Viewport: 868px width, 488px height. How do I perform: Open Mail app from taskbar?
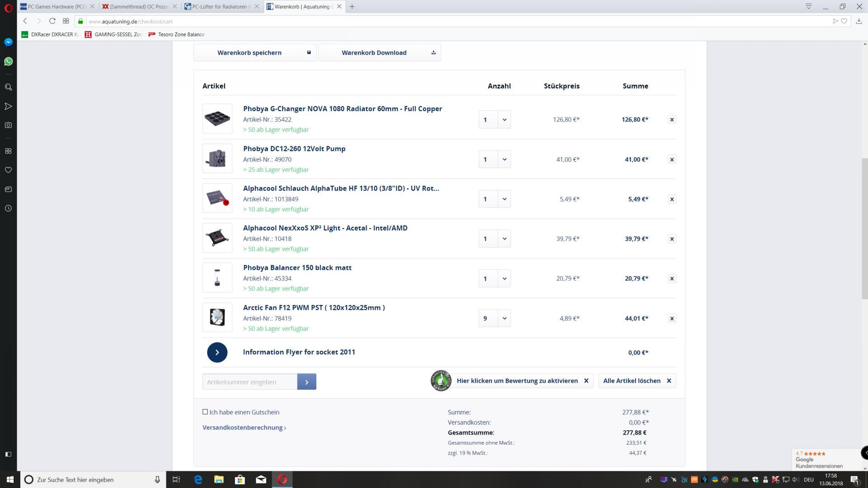click(x=261, y=479)
